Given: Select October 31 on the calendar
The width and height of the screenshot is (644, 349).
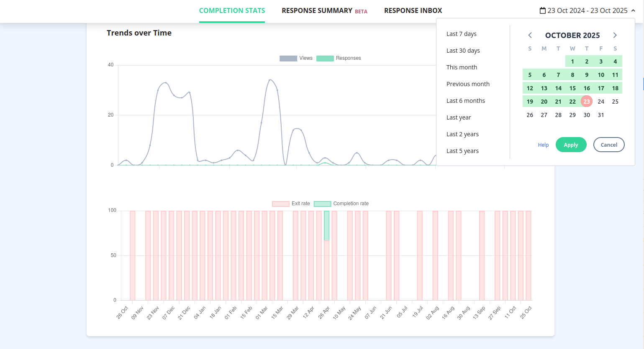Looking at the screenshot, I should point(601,115).
